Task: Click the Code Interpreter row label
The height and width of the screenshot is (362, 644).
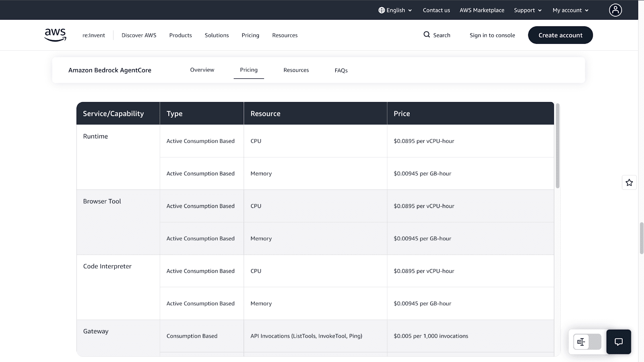Action: click(x=107, y=266)
